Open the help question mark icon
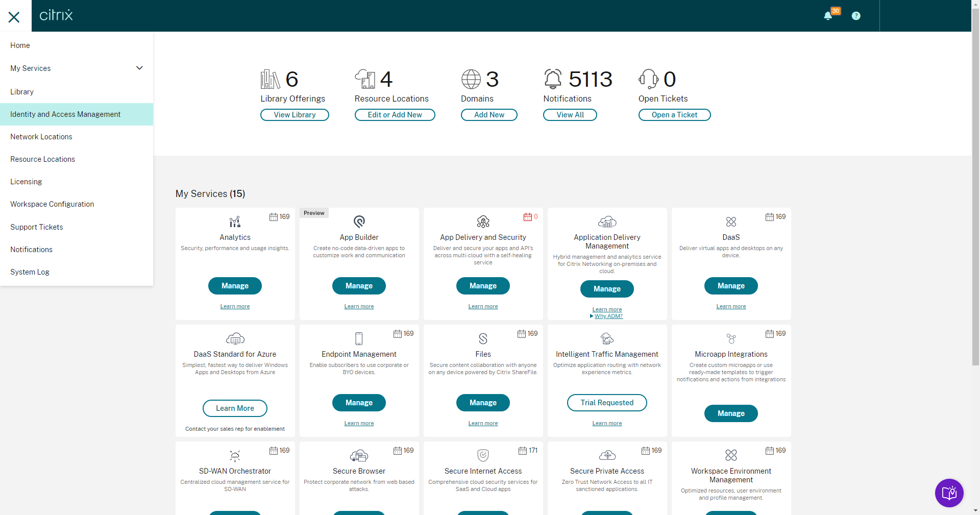980x515 pixels. (x=856, y=16)
